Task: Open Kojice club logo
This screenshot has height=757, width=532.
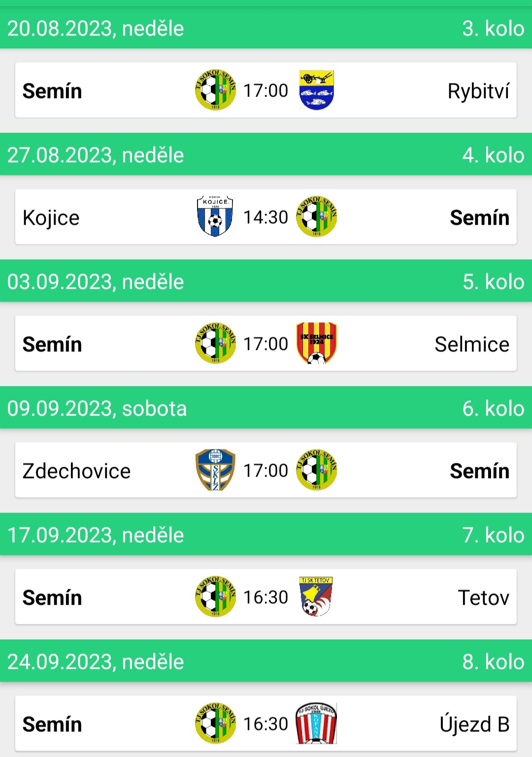Action: (215, 217)
